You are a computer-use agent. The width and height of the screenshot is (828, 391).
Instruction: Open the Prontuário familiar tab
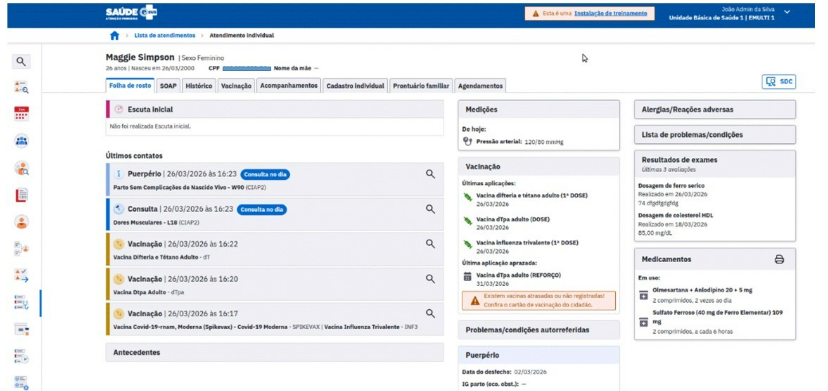(421, 86)
